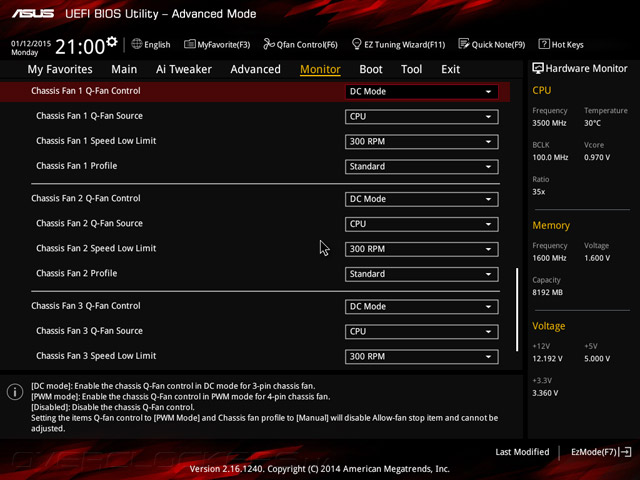
Task: Open Qfan Control(F6)
Action: pos(300,44)
